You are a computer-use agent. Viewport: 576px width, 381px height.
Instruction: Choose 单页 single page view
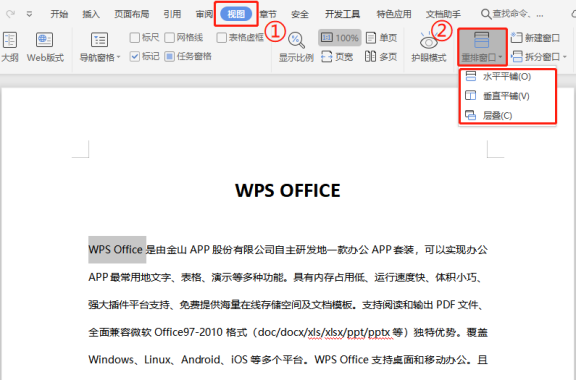(x=382, y=37)
